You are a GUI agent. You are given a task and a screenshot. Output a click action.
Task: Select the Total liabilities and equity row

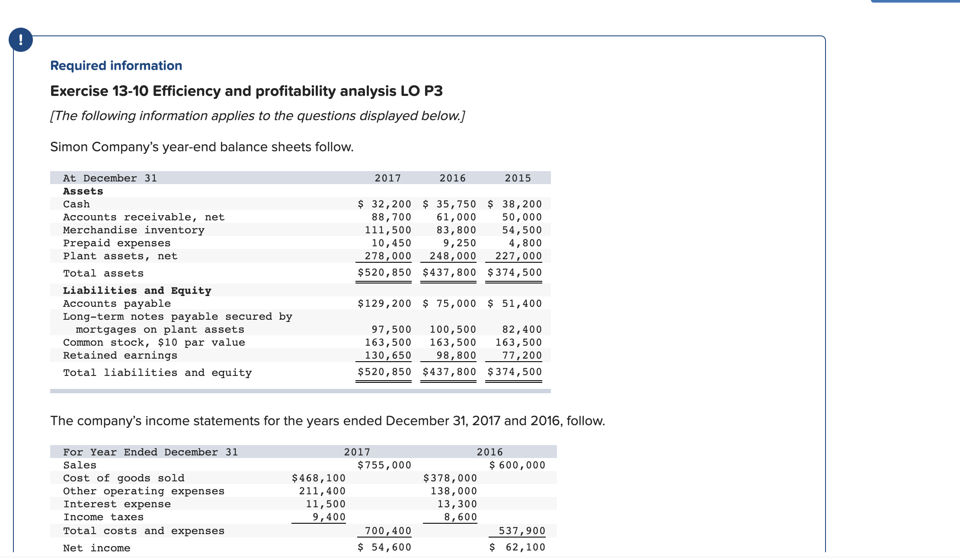pyautogui.click(x=157, y=372)
